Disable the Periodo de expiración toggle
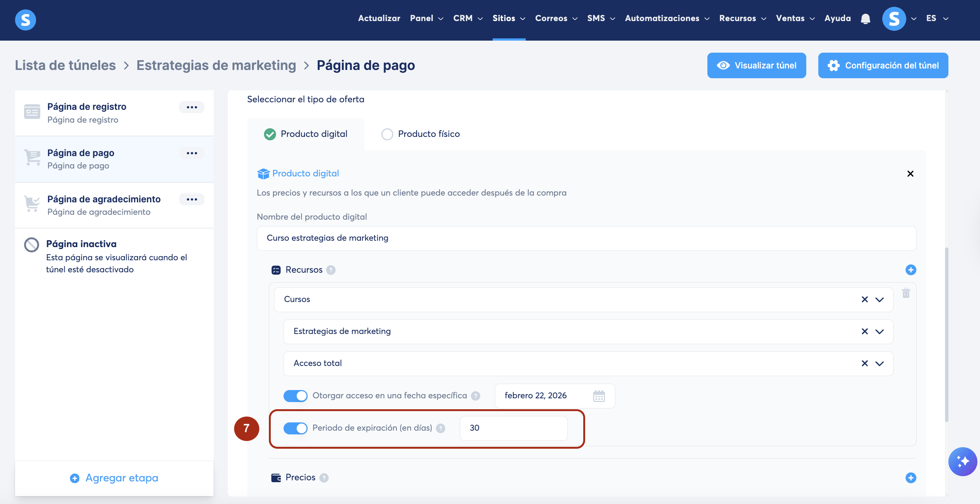980x504 pixels. tap(295, 428)
